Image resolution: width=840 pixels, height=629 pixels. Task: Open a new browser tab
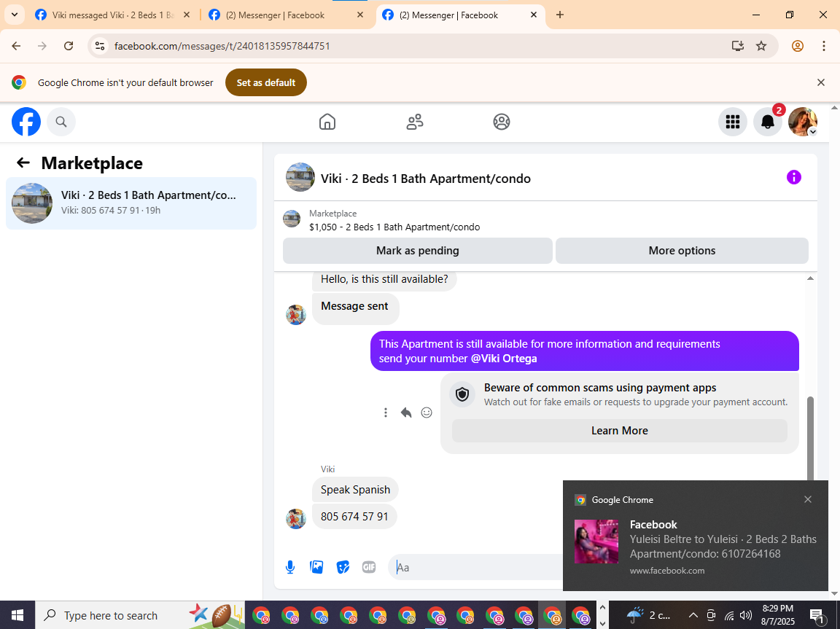[560, 15]
